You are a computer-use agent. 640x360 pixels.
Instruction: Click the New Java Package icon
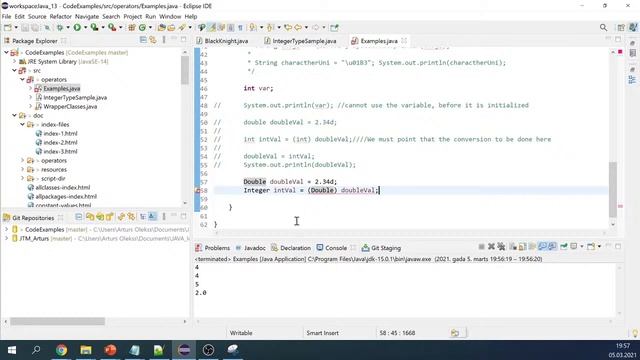click(x=132, y=27)
